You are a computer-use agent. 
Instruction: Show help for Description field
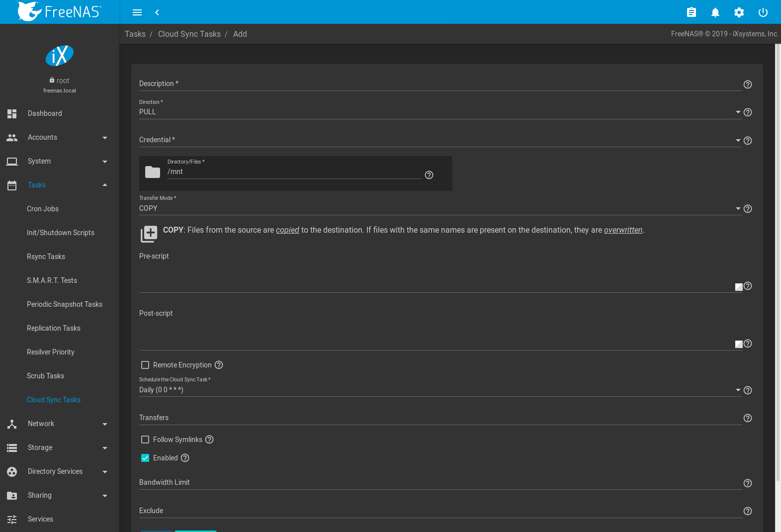[x=748, y=85]
